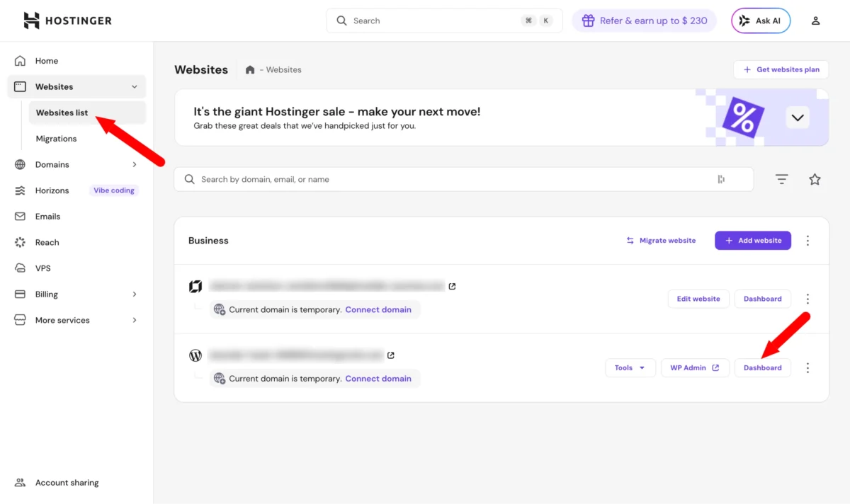This screenshot has height=504, width=850.
Task: Click the Home house icon in sidebar
Action: (x=20, y=61)
